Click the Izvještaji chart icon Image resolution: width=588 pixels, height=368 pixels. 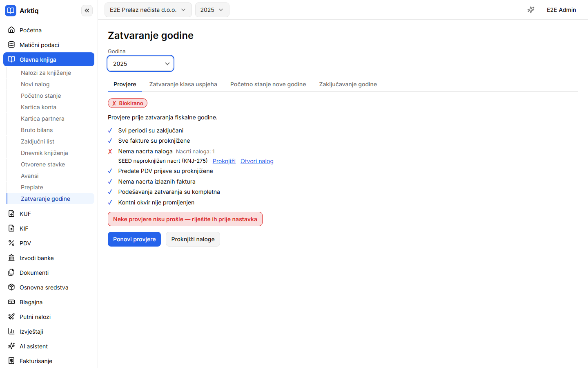tap(11, 331)
